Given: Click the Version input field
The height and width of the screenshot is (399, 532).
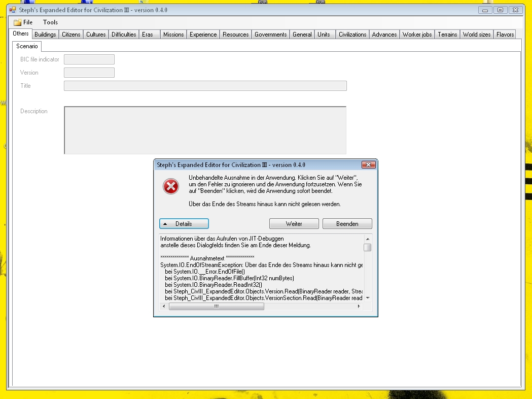Looking at the screenshot, I should (89, 73).
